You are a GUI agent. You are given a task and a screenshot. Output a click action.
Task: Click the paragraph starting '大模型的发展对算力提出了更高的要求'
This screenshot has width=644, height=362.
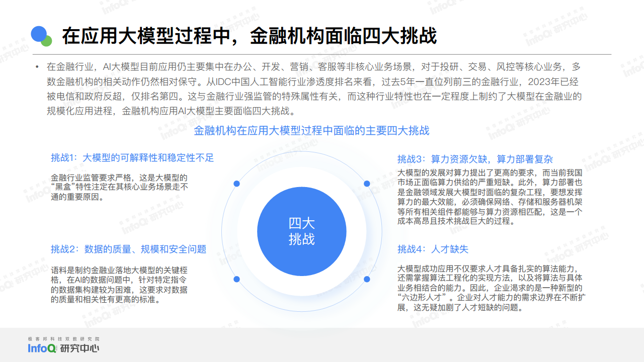coord(490,197)
